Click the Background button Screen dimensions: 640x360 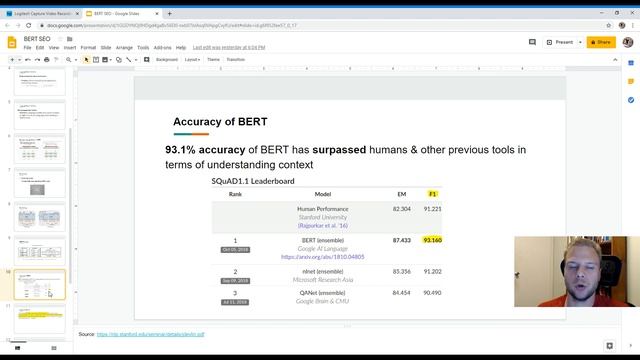coord(167,60)
